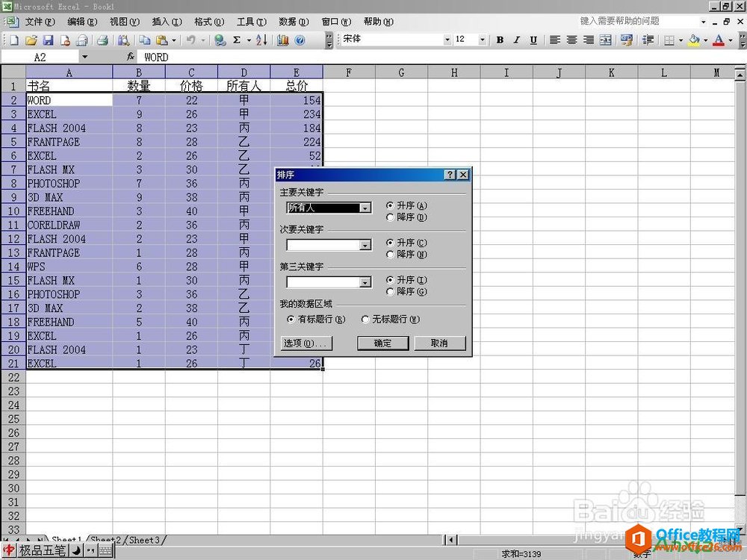Open the 格式(O) menu

coord(209,22)
